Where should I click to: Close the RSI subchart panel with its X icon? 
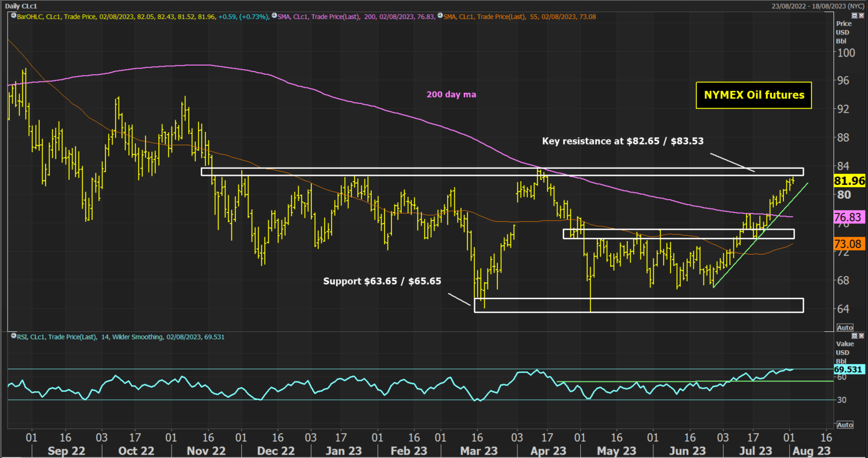[x=861, y=336]
